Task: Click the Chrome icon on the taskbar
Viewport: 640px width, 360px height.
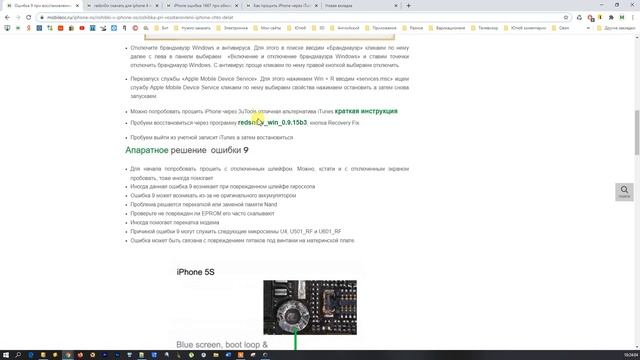Action: 68,355
